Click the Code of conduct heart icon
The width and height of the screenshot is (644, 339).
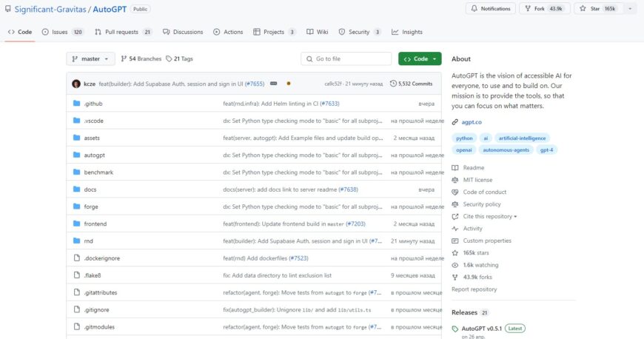[x=455, y=192]
